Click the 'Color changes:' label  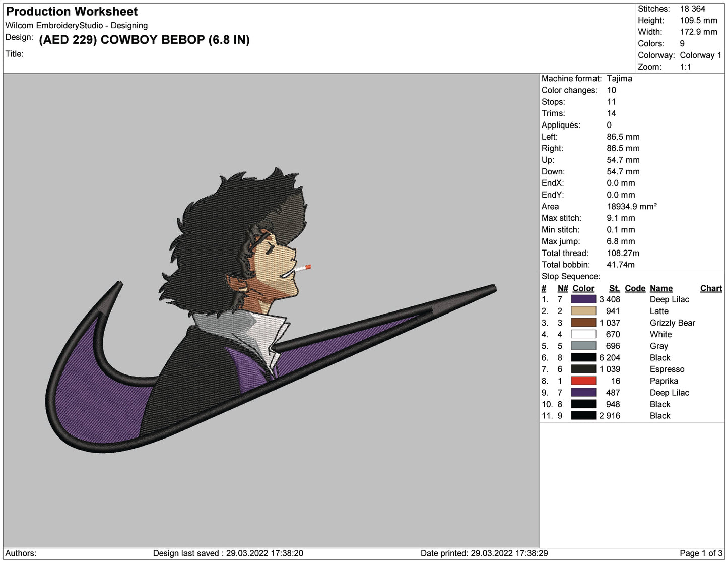click(569, 90)
